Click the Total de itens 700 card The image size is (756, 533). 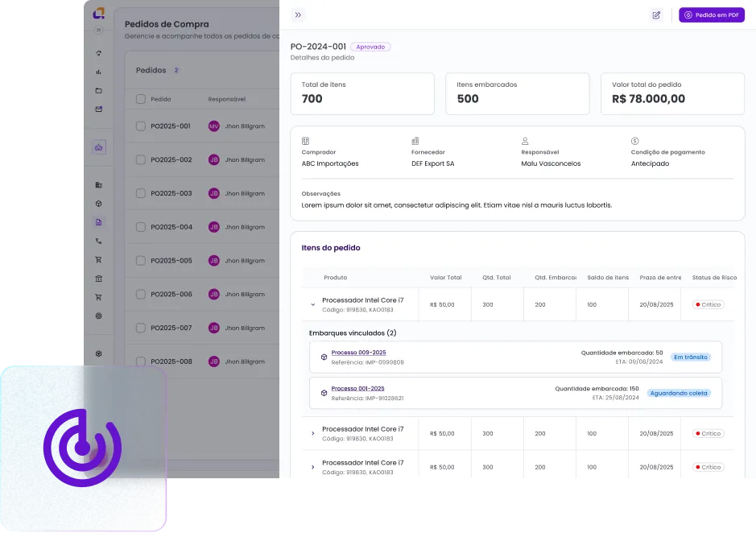362,93
